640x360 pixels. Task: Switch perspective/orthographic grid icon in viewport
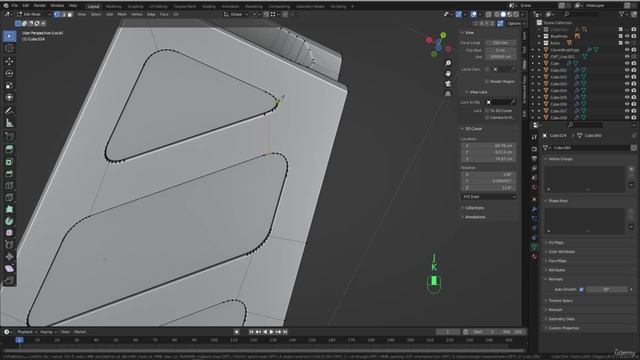tap(448, 94)
